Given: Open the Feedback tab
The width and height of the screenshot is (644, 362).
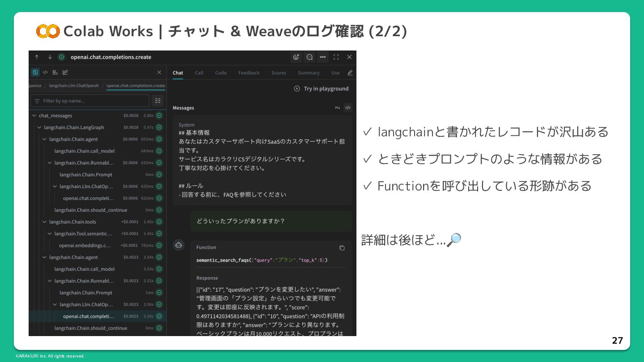Looking at the screenshot, I should pos(249,73).
